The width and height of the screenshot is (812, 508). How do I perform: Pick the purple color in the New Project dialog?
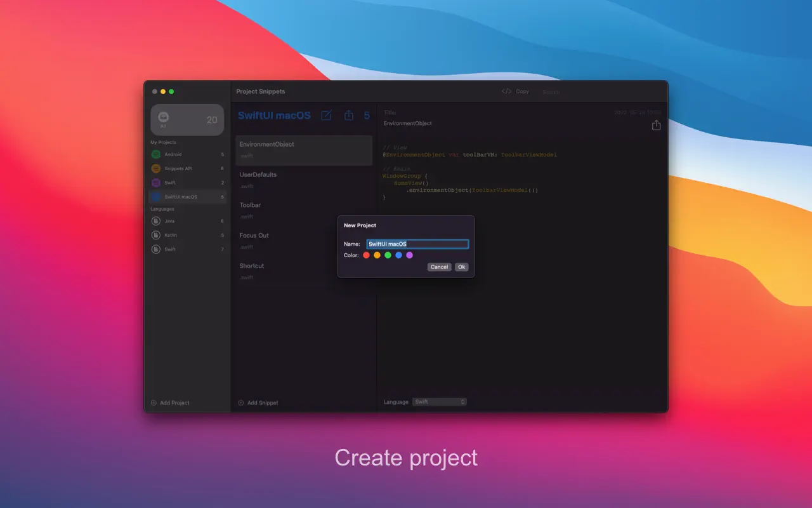point(409,255)
